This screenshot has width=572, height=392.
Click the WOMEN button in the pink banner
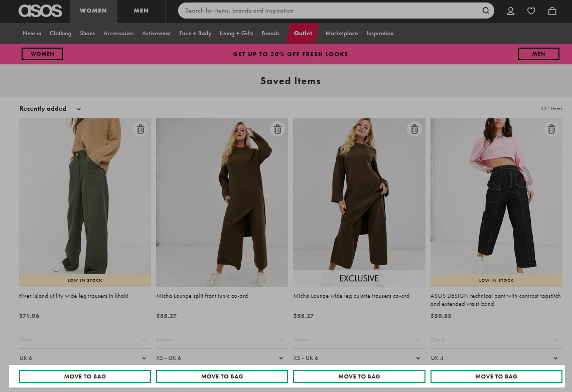coord(42,54)
